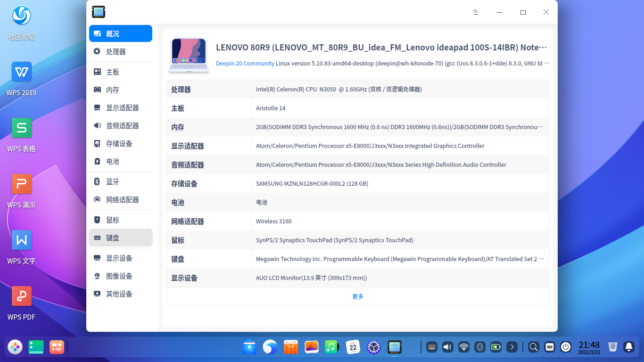This screenshot has width=644, height=362.
Task: Select 音频适配器 in the sidebar
Action: point(121,126)
